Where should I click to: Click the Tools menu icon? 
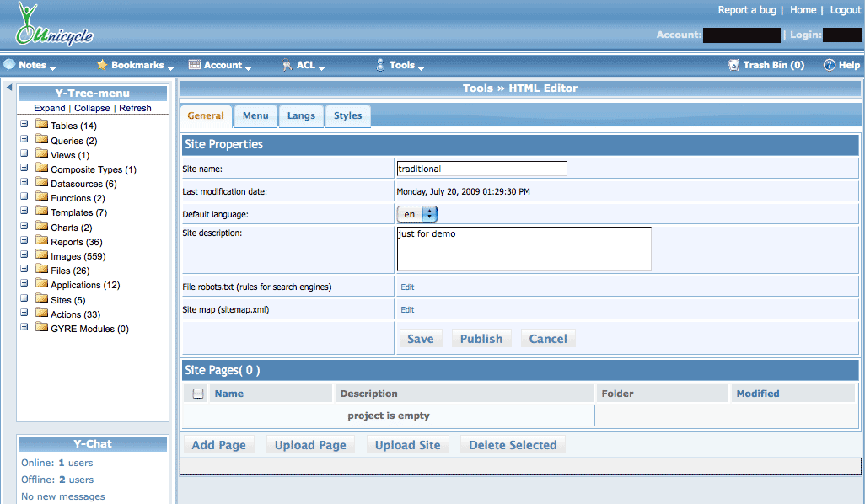[380, 65]
